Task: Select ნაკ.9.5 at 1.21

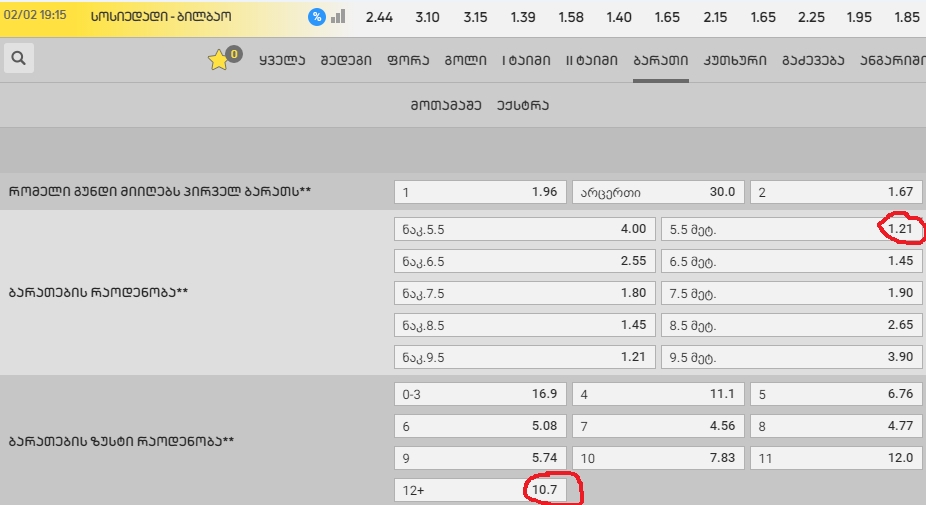Action: click(525, 357)
